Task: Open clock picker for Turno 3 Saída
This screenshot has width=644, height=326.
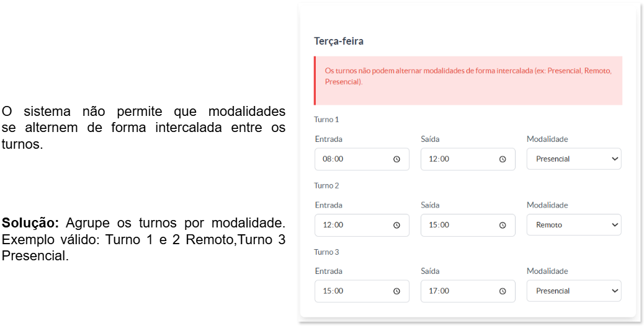Action: click(503, 291)
